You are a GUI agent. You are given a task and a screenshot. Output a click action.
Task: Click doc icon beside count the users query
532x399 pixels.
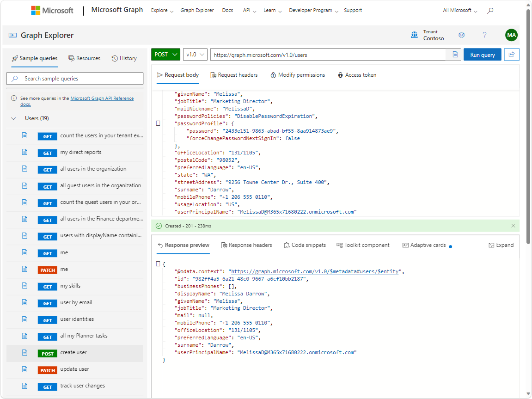(x=25, y=135)
